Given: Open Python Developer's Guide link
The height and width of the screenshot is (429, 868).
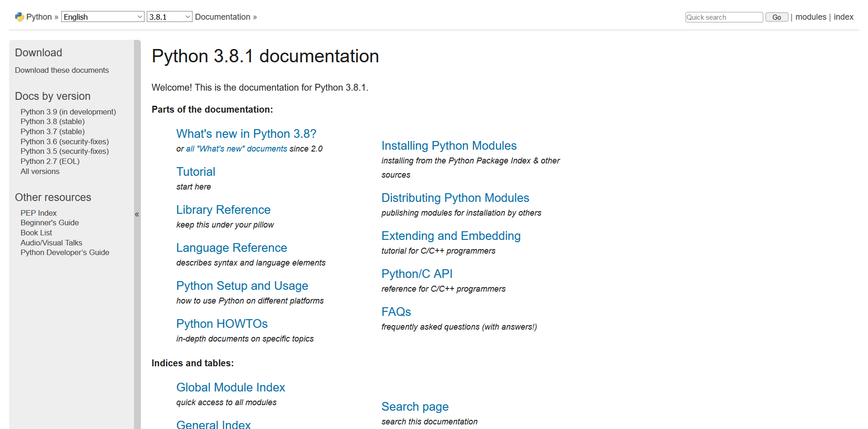Looking at the screenshot, I should (x=65, y=252).
